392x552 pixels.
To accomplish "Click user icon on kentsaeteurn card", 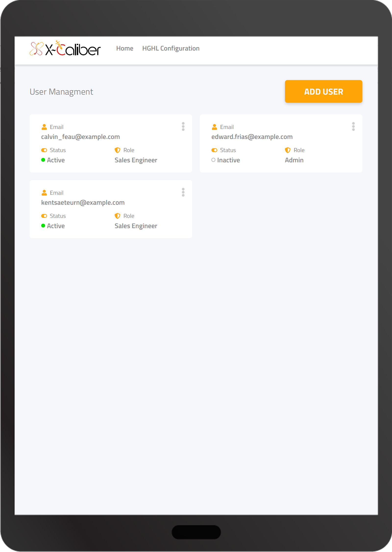I will pos(44,193).
